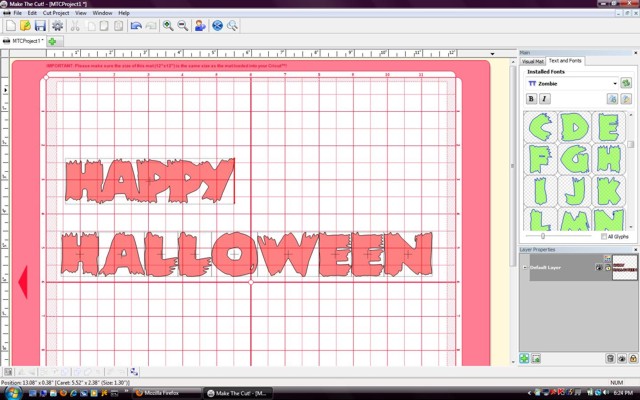Open the Cut Project menu
This screenshot has height=400, width=640.
pyautogui.click(x=56, y=13)
